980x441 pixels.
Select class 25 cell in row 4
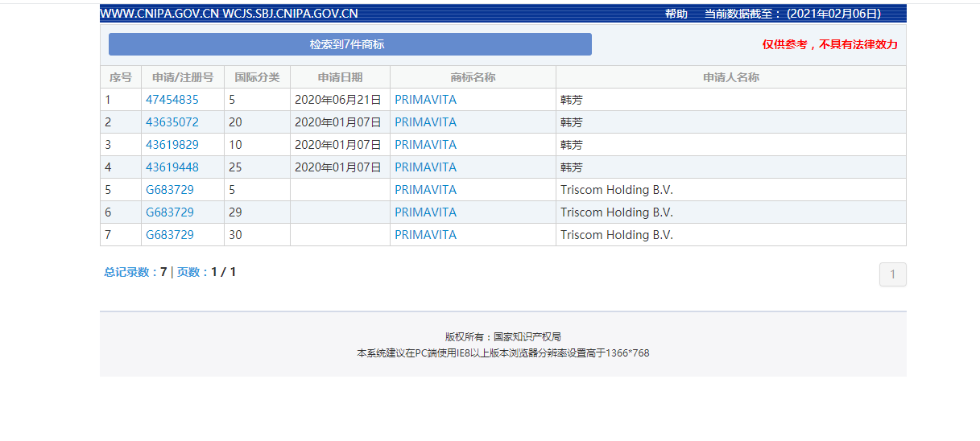(257, 167)
